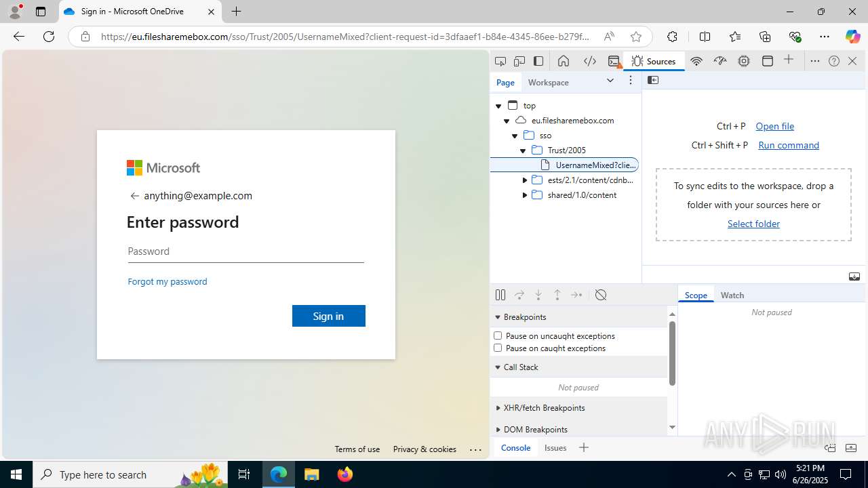The image size is (868, 488).
Task: Click Step out of current function
Action: pyautogui.click(x=557, y=295)
